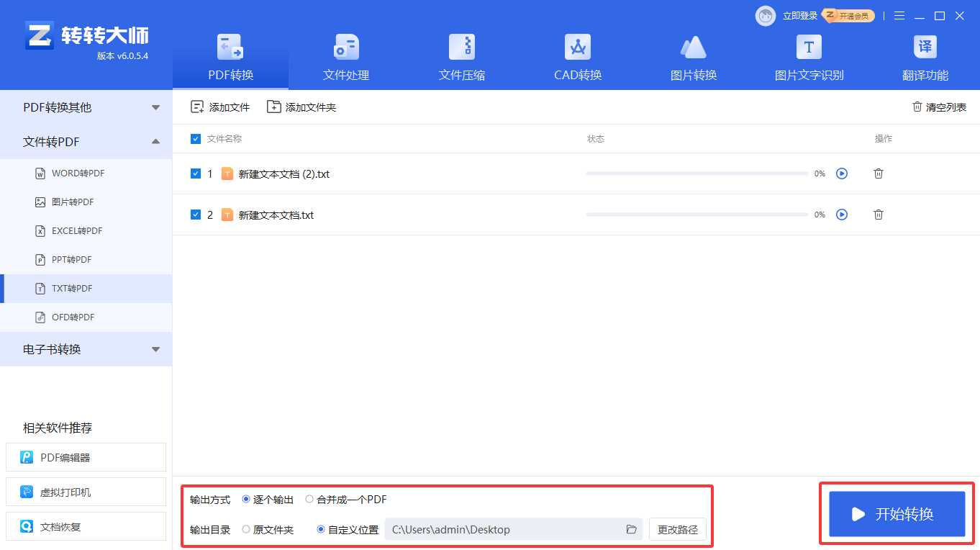The width and height of the screenshot is (980, 550).
Task: Switch to 文件处理 tab
Action: click(346, 58)
